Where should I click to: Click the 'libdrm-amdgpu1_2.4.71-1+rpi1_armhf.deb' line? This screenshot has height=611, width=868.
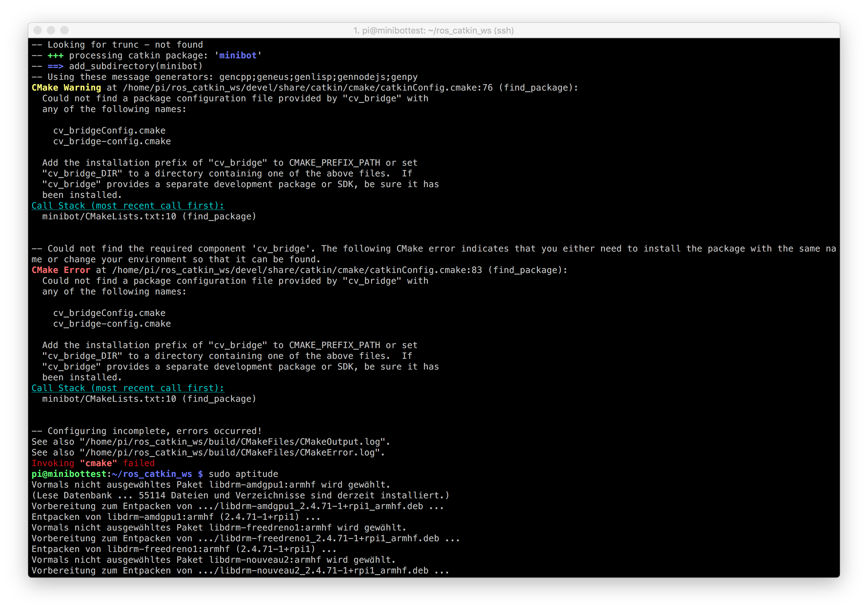tap(238, 506)
